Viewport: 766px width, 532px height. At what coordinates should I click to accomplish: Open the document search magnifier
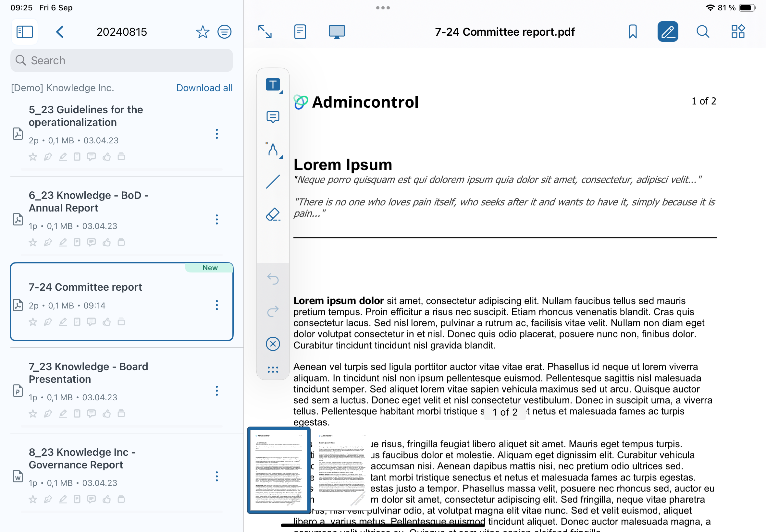[703, 32]
